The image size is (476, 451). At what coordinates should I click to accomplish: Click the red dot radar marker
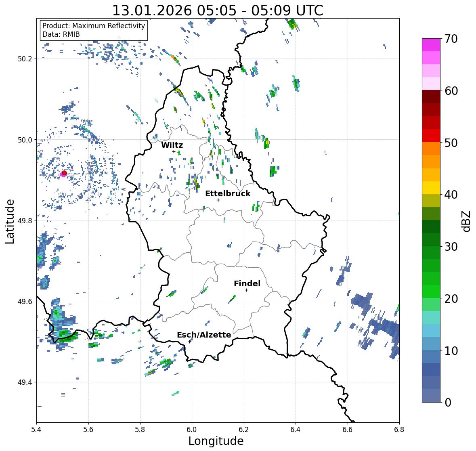64,173
